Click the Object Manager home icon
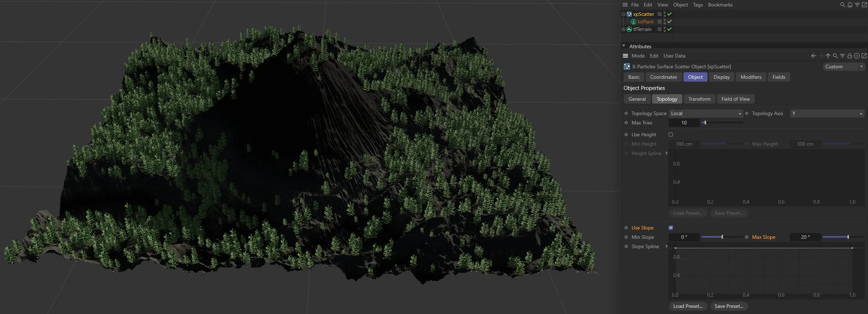This screenshot has height=314, width=868. pyautogui.click(x=850, y=5)
